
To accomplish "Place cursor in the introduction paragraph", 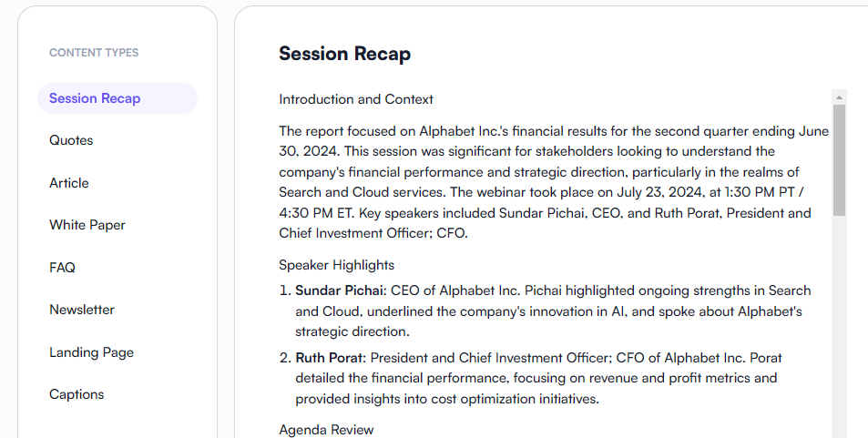I will pyautogui.click(x=546, y=172).
